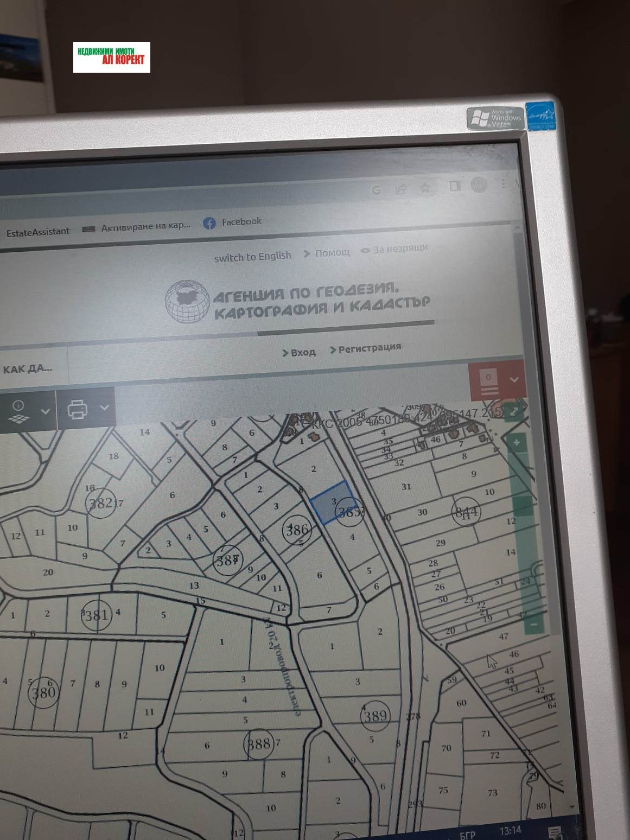Expand the layers dropdown chevron

46,411
